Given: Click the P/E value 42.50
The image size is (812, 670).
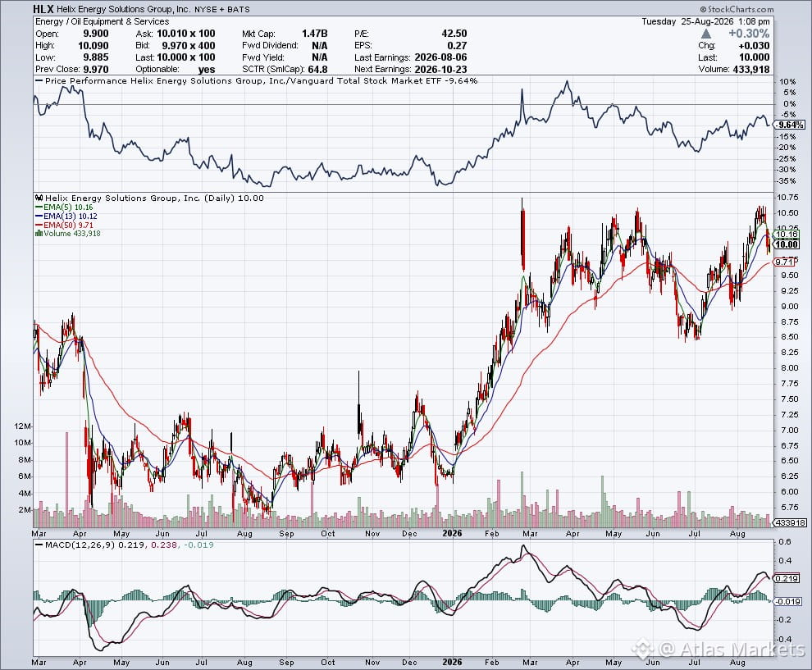Looking at the screenshot, I should click(x=454, y=34).
